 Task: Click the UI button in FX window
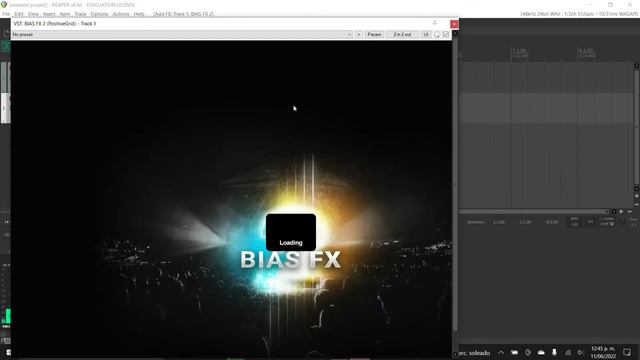(426, 35)
